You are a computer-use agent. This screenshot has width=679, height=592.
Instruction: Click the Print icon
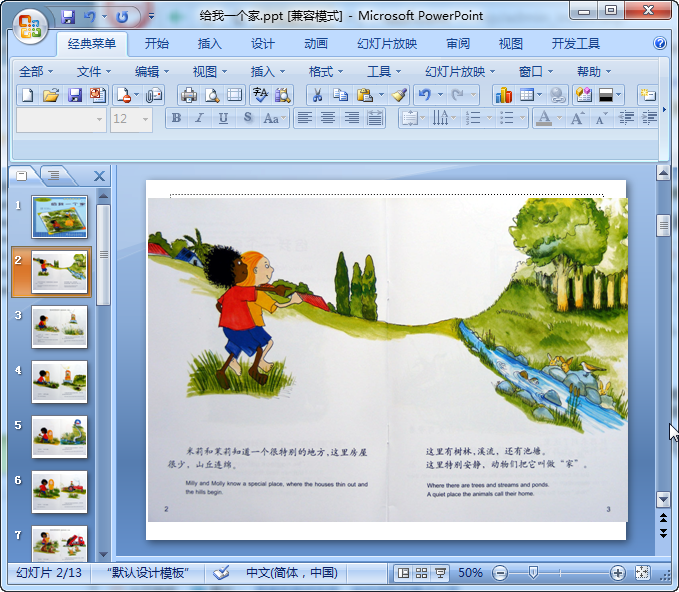tap(188, 95)
